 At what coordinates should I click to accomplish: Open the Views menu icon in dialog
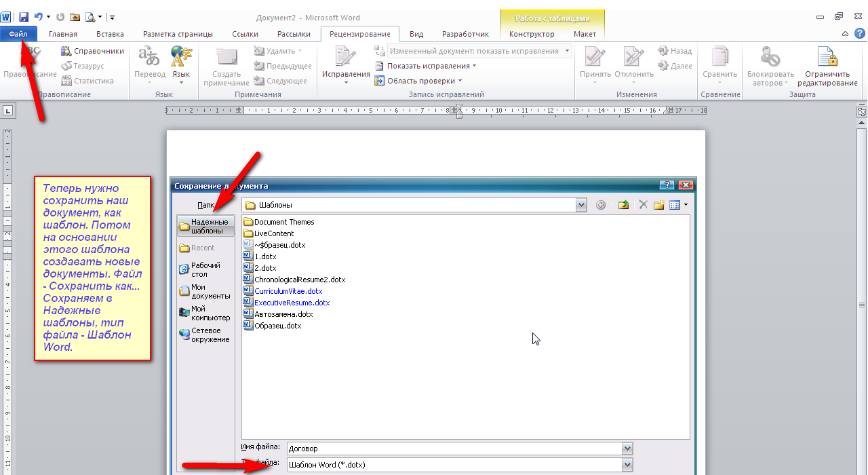pos(678,205)
